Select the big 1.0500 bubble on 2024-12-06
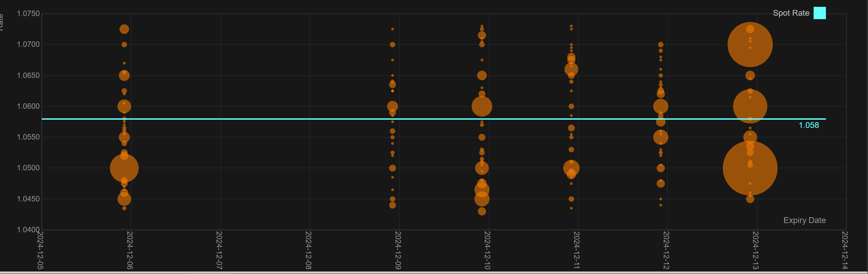Viewport: 868px width, 274px height. [x=124, y=168]
